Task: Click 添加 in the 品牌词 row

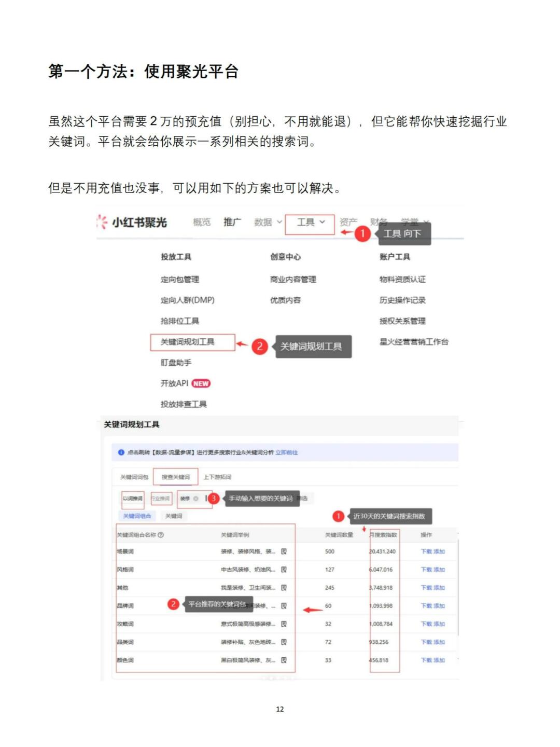Action: (x=439, y=606)
